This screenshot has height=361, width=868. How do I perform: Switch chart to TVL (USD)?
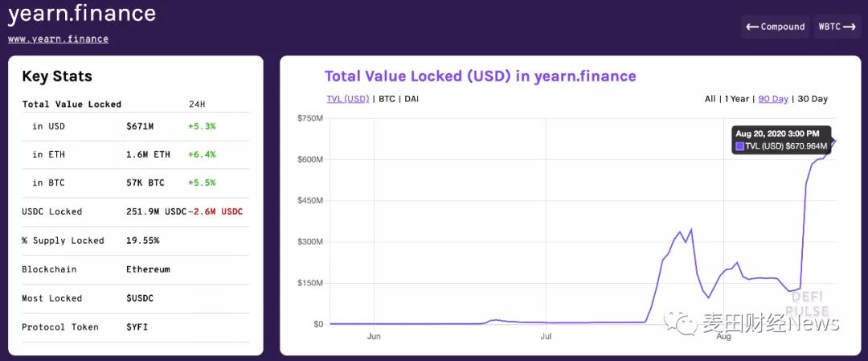point(347,99)
